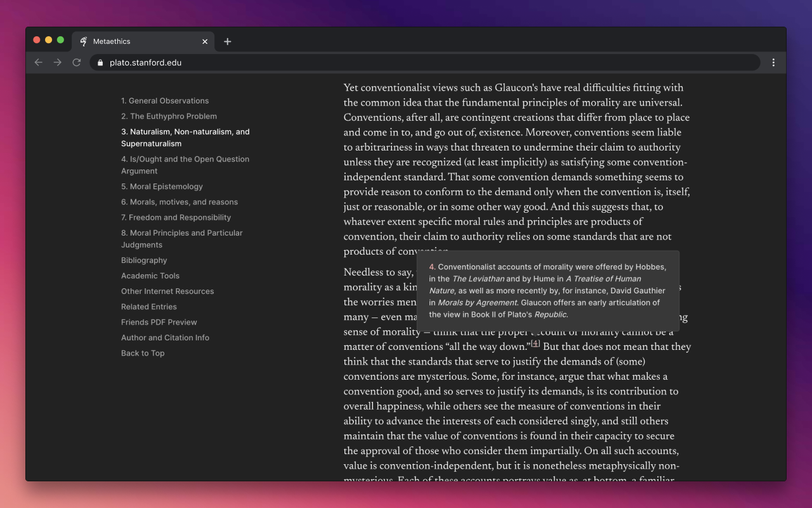
Task: Click the lock icon in address bar
Action: [x=100, y=63]
